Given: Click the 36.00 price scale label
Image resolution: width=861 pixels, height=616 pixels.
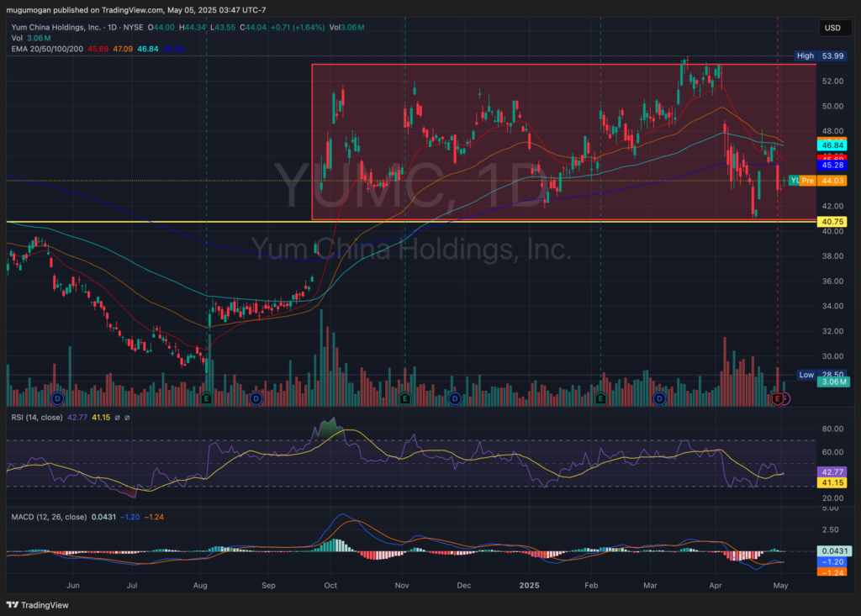Looking at the screenshot, I should tap(832, 281).
